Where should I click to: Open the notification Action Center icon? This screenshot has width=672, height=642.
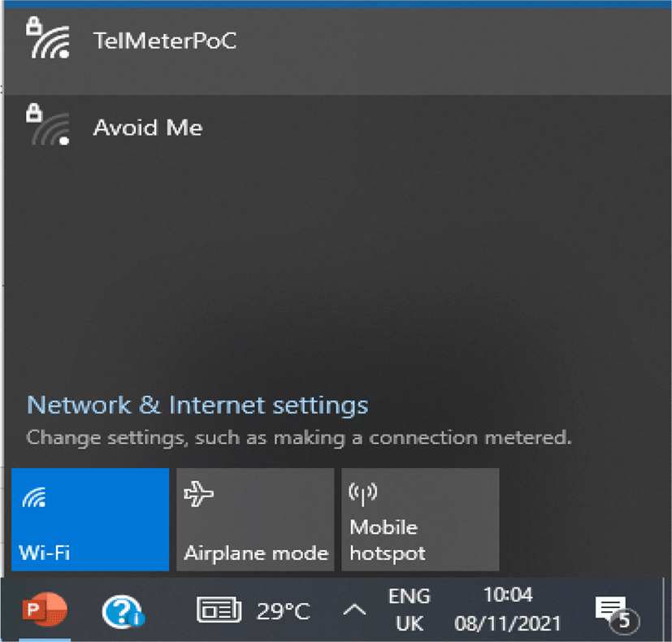point(614,611)
